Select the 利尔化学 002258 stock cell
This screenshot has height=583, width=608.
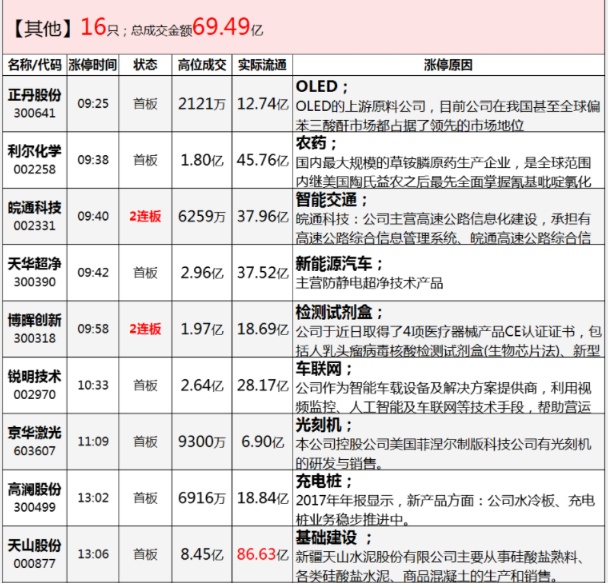click(35, 160)
